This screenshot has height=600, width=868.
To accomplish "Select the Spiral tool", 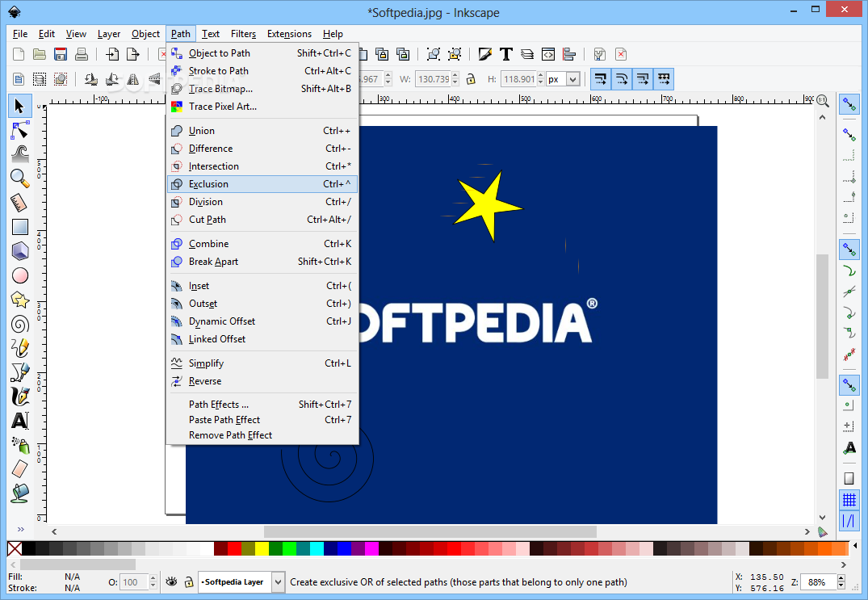I will pyautogui.click(x=19, y=325).
